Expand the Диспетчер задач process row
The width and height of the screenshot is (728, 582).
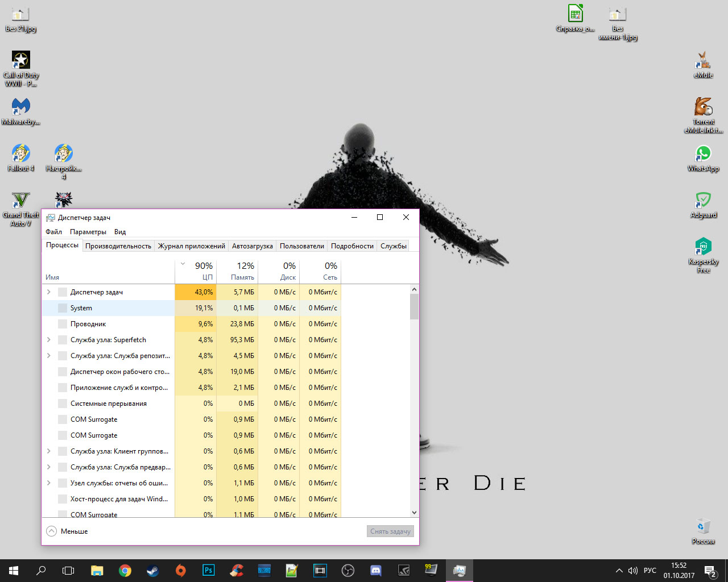pos(49,292)
